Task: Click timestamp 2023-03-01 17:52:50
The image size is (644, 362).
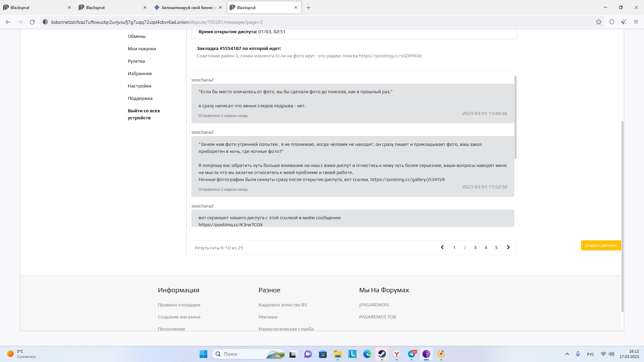Action: [484, 187]
